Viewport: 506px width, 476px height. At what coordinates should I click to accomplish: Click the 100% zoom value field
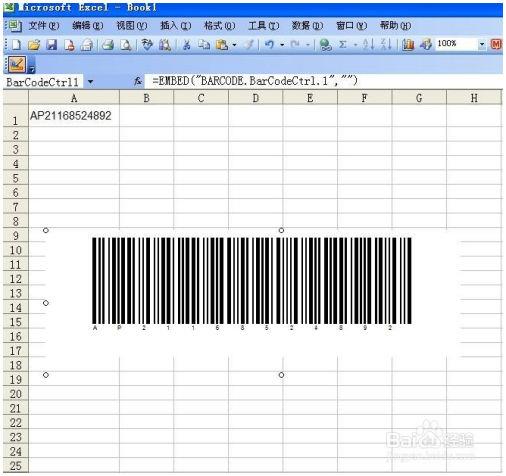457,44
